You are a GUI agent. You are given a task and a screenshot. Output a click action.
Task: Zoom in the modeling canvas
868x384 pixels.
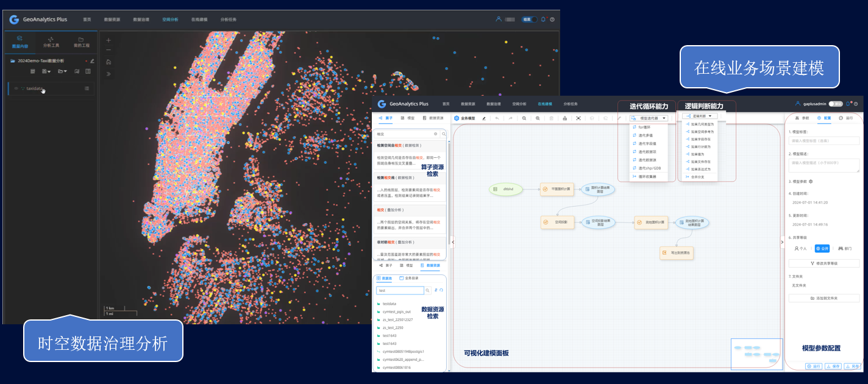538,118
